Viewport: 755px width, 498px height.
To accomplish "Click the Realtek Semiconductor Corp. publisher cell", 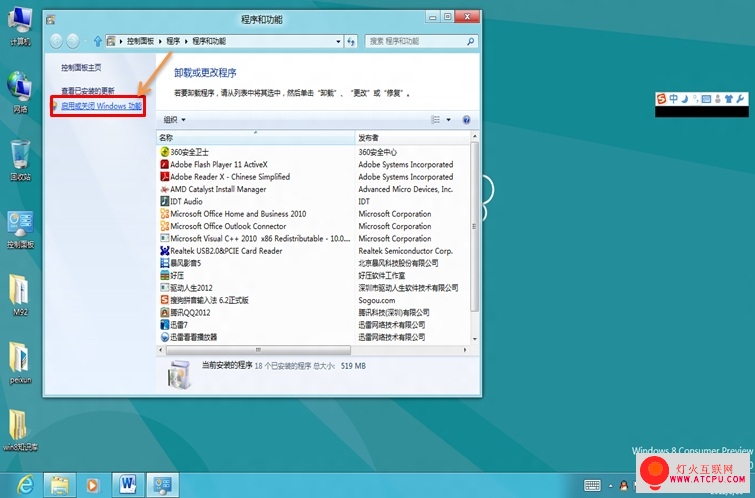I will 405,251.
